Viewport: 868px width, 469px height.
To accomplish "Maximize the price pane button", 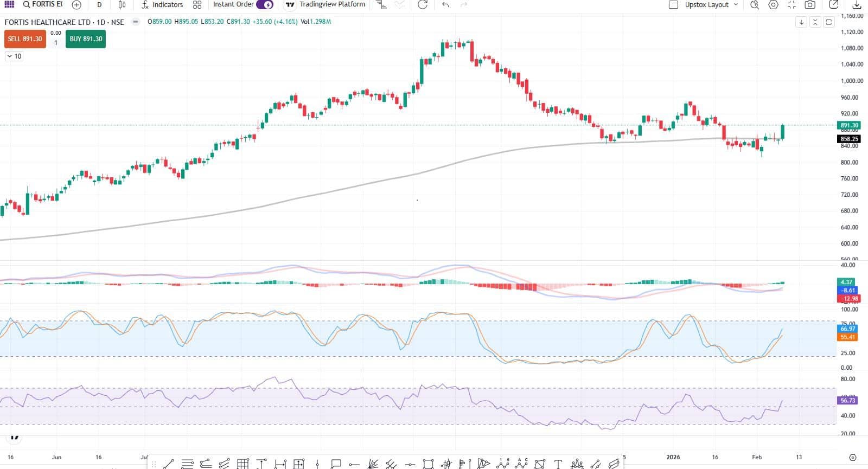I will point(828,22).
